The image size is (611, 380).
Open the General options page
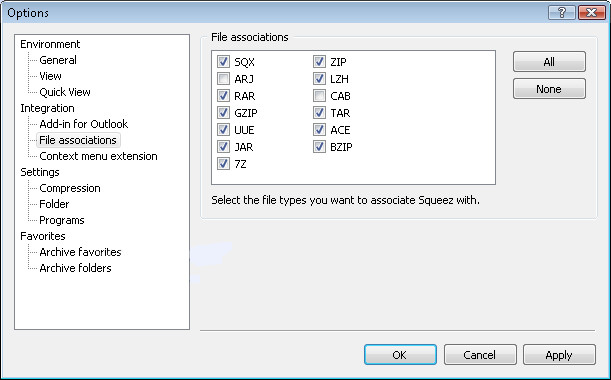[x=58, y=60]
